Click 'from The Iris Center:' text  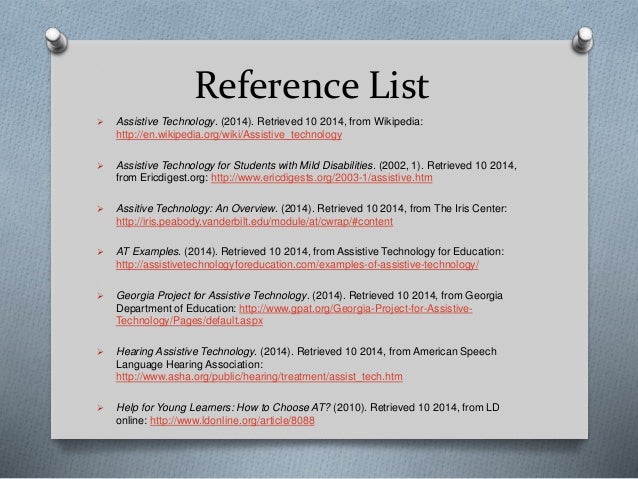[x=459, y=208]
